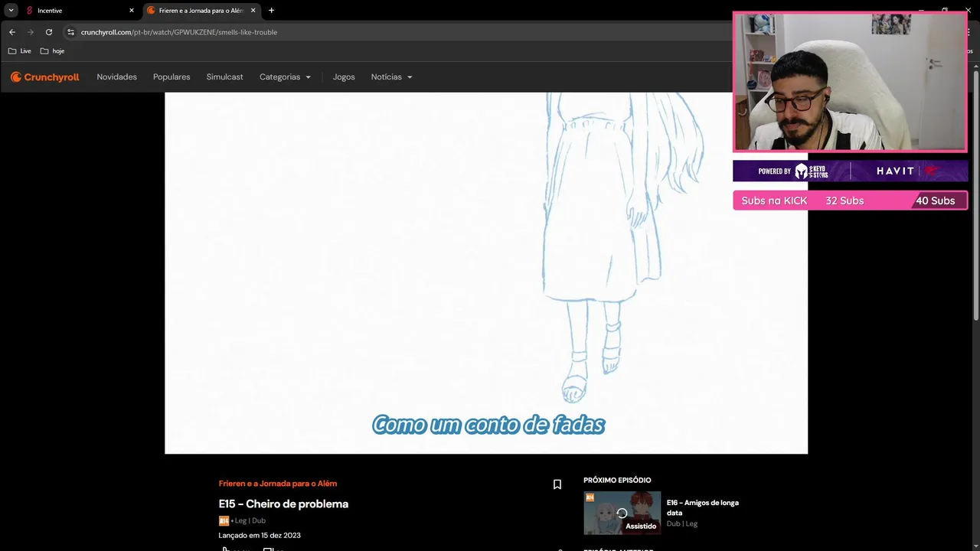
Task: Close the Incentive tab
Action: point(132,11)
